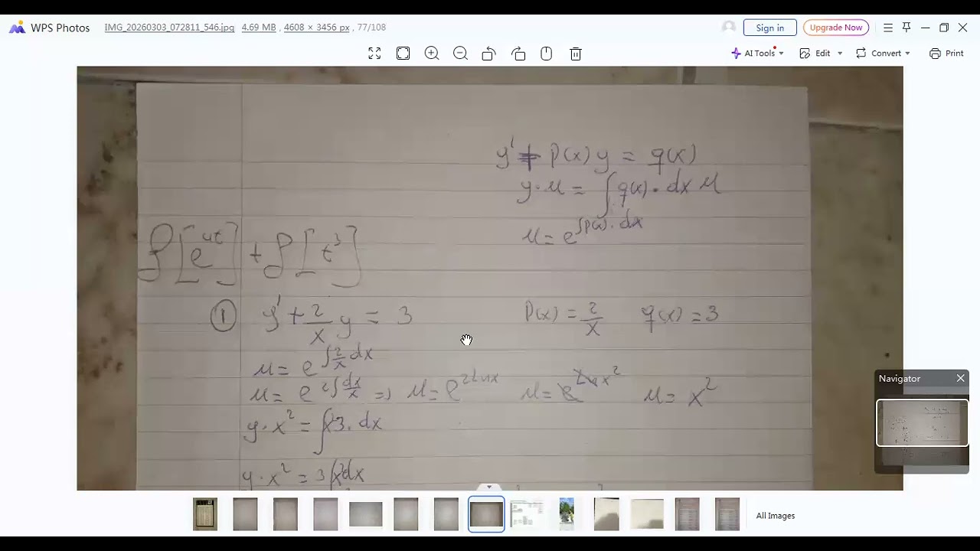Click the user avatar icon
Image resolution: width=980 pixels, height=551 pixels.
tap(728, 28)
